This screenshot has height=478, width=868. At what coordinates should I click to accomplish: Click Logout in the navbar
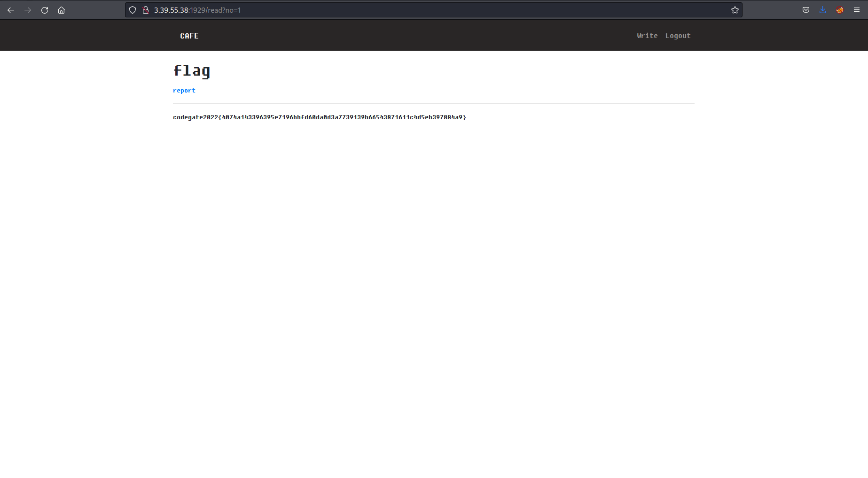pos(678,36)
